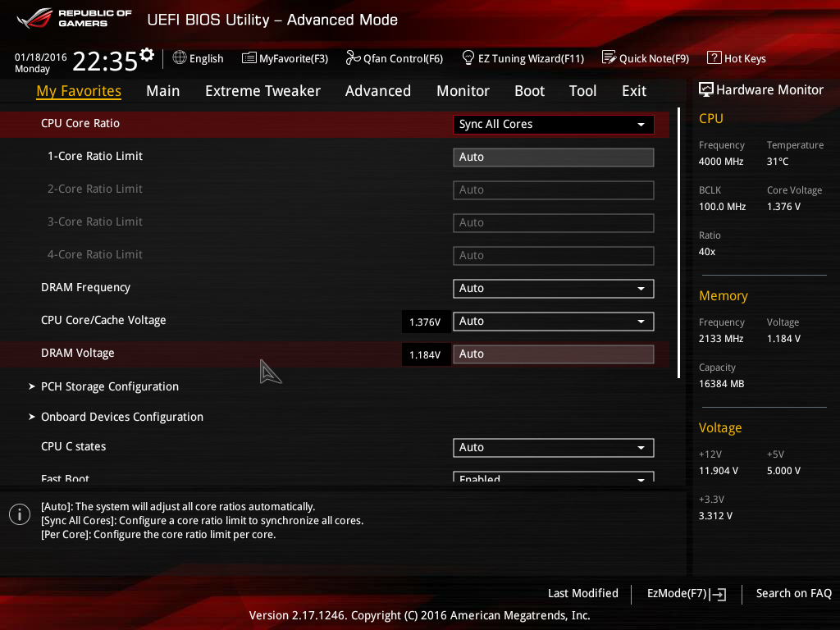Screen dimensions: 840x630
Task: Click the settings list vertical scrollbar
Action: click(x=678, y=243)
